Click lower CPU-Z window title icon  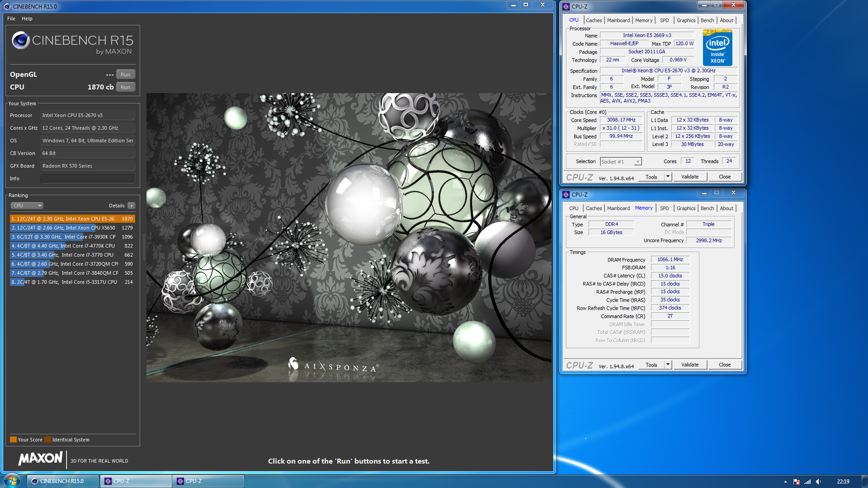[x=566, y=195]
